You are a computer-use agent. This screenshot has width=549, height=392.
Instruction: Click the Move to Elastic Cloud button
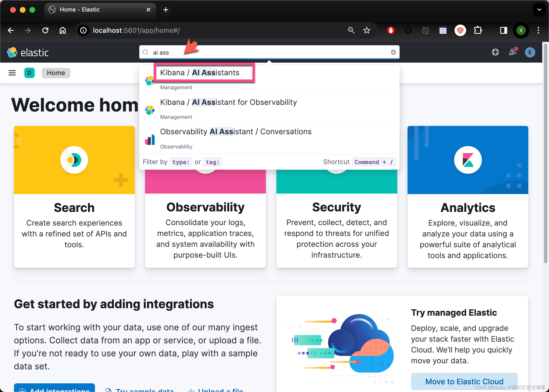464,381
